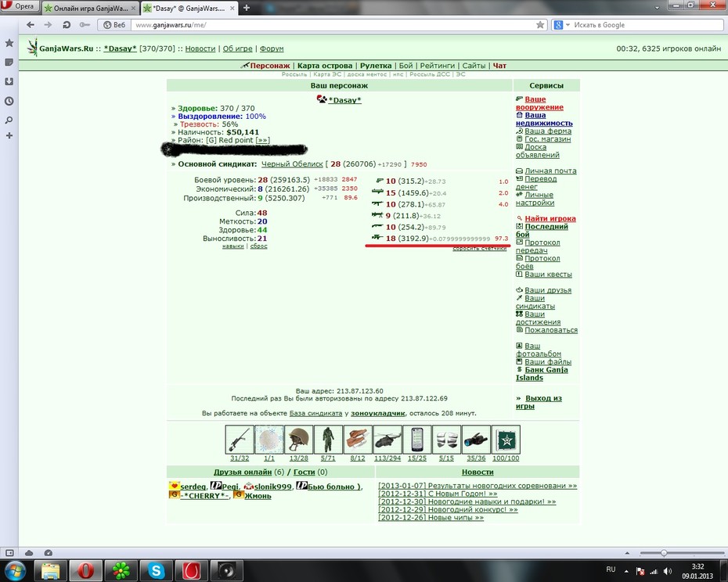Open the Новости link in header
This screenshot has height=582, width=728.
click(x=200, y=48)
